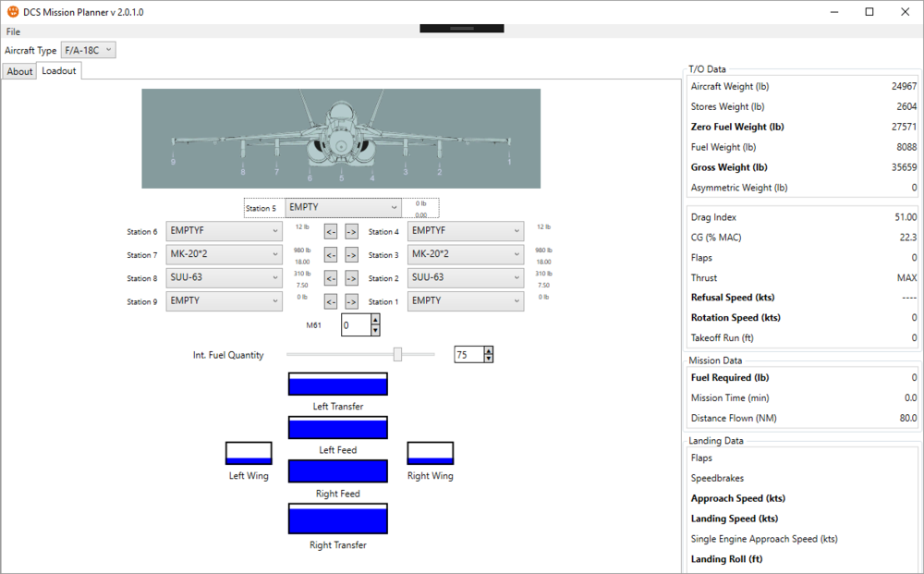Click the Int. Fuel Quantity slider thumb
924x574 pixels.
pyautogui.click(x=397, y=354)
